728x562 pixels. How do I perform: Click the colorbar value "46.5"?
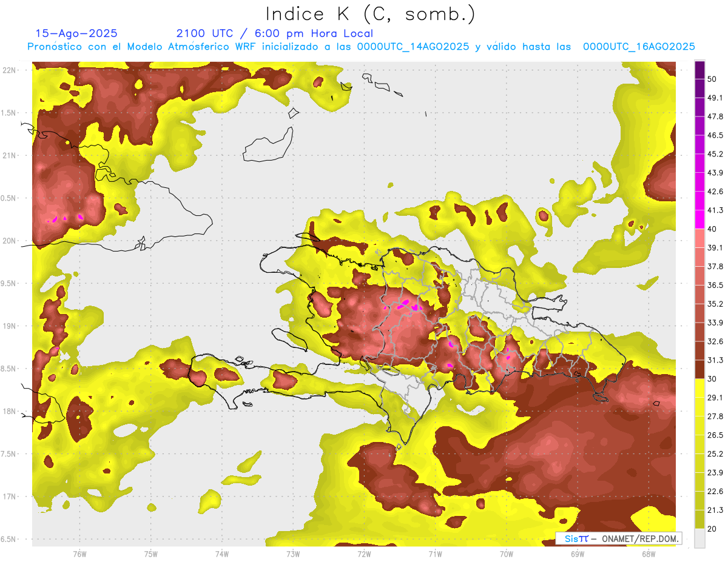[715, 135]
